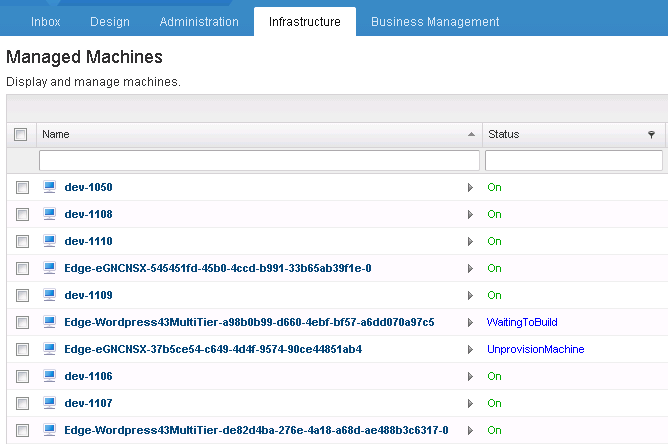Click the machine icon beside dev-1106

point(49,375)
